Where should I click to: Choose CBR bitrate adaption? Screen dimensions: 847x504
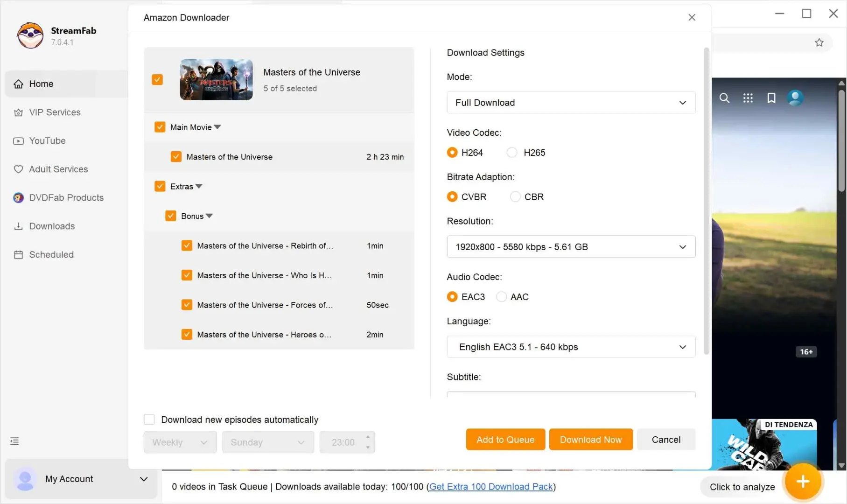[x=515, y=197]
